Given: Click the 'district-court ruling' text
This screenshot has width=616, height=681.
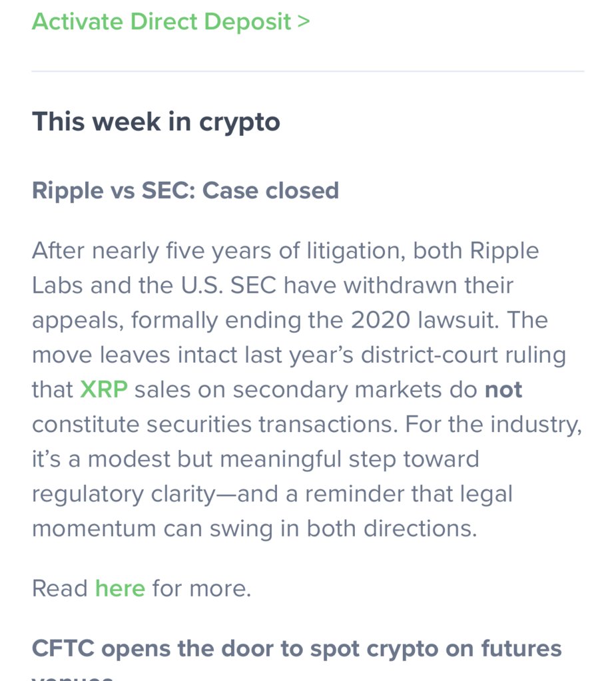Looking at the screenshot, I should tap(463, 355).
